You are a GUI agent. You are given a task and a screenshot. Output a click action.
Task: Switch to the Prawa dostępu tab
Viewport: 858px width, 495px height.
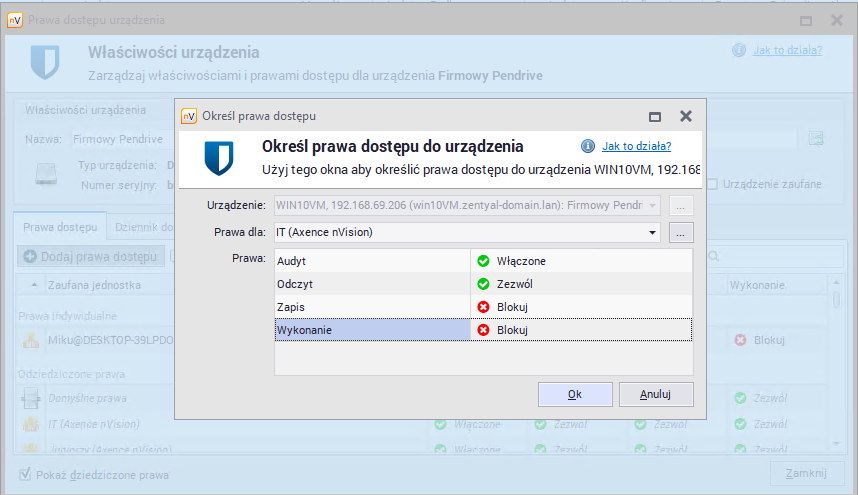[57, 227]
